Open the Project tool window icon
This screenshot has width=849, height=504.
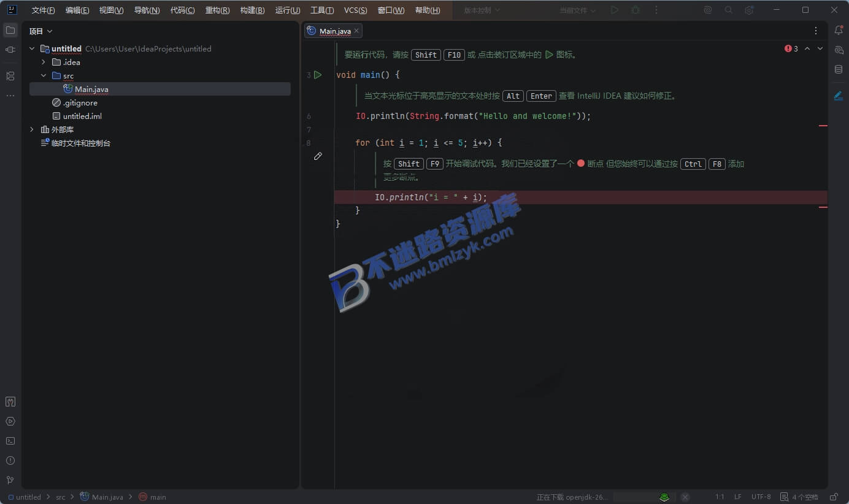click(x=10, y=30)
